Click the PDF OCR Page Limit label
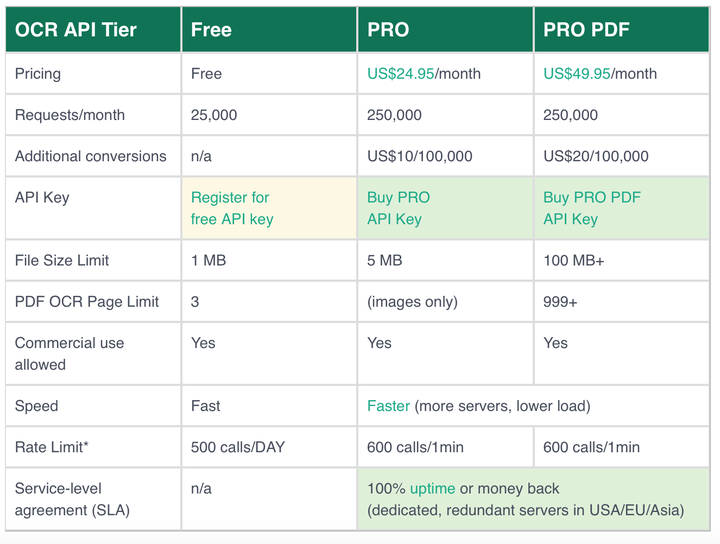 tap(87, 301)
